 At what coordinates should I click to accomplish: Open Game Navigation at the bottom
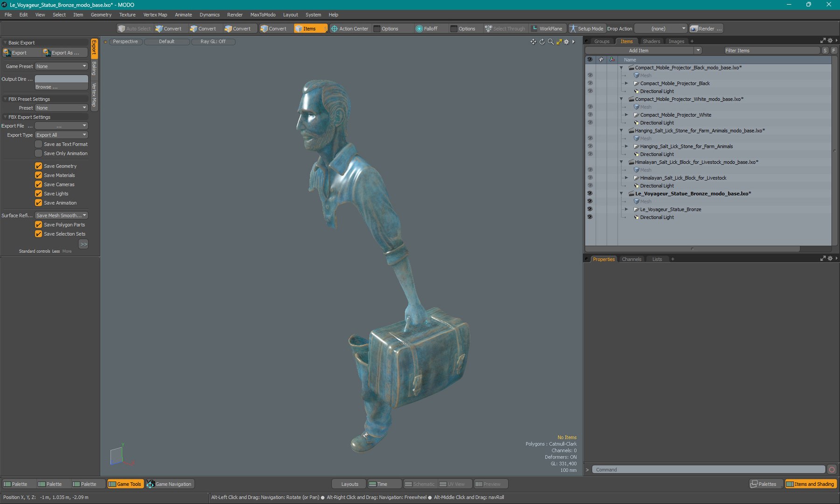[x=170, y=484]
